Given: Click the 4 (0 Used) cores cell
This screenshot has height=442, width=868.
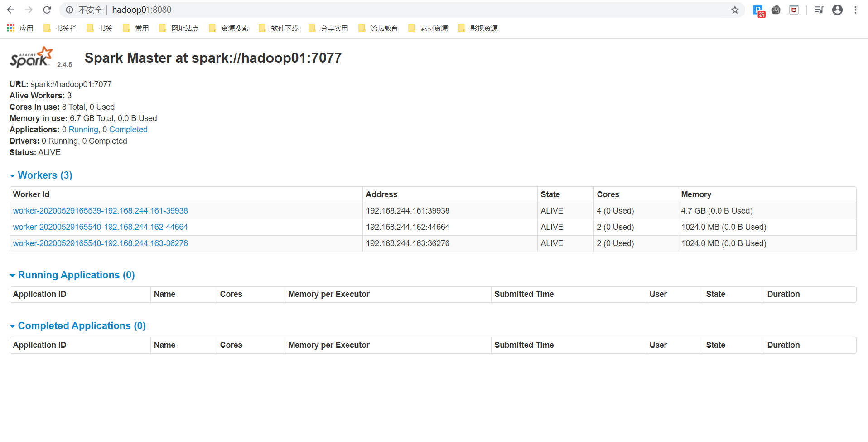Looking at the screenshot, I should (x=636, y=211).
